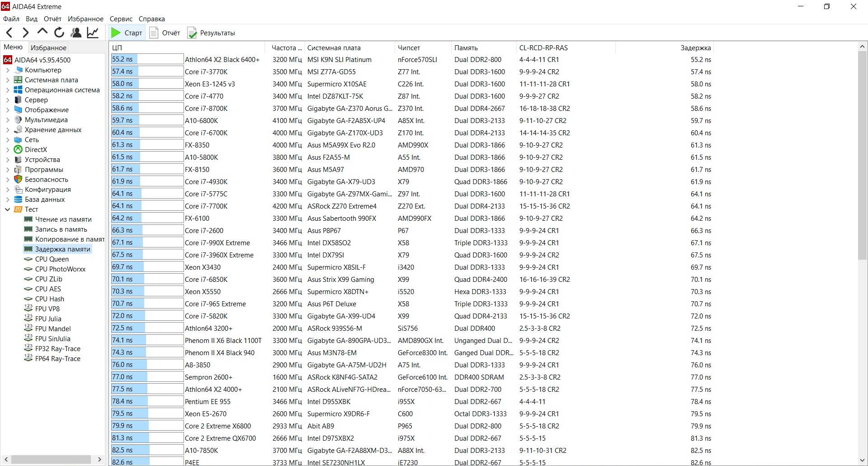
Task: Select the Сеть network icon
Action: click(18, 140)
